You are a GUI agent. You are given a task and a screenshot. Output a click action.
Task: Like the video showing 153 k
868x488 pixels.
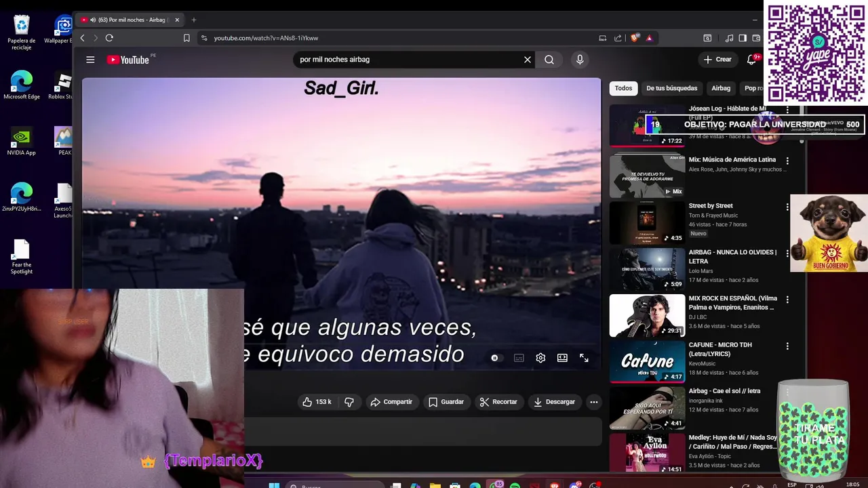(317, 402)
